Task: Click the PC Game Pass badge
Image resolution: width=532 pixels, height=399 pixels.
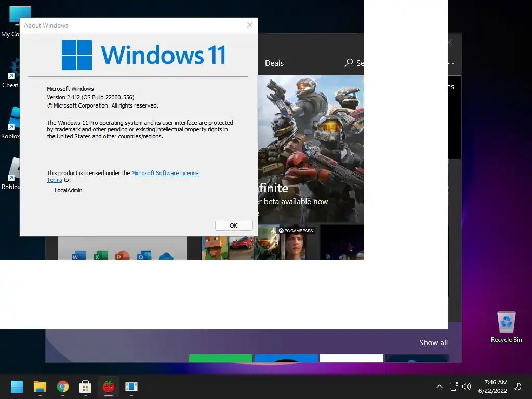Action: tap(296, 230)
